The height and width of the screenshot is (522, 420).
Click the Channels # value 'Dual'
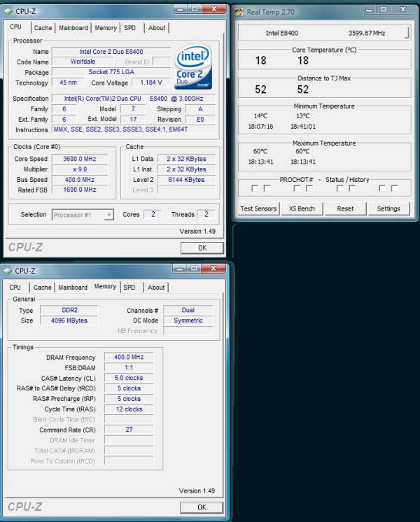[x=188, y=310]
